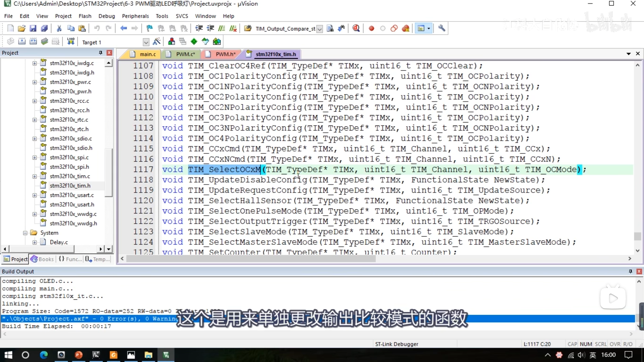
Task: Click the Save All files icon
Action: click(x=44, y=28)
